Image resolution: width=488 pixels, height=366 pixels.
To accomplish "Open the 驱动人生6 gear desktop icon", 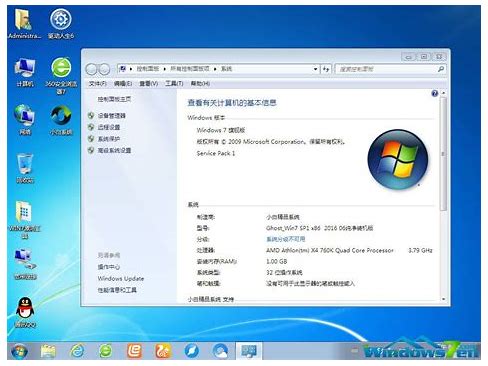I will (x=61, y=24).
